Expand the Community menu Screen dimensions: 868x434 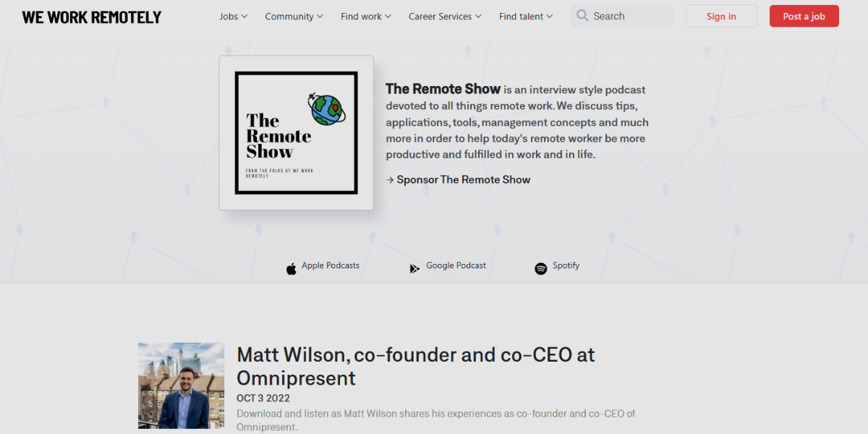pos(294,16)
